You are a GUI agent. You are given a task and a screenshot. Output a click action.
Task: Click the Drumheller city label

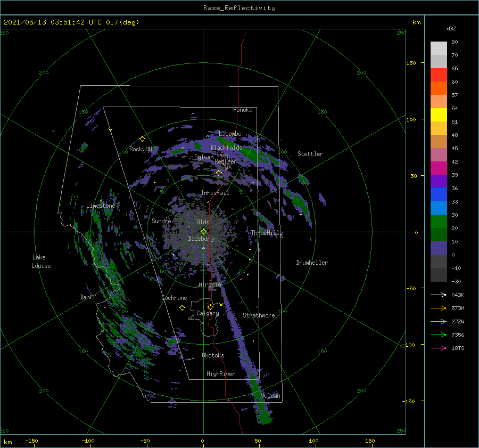coord(312,263)
